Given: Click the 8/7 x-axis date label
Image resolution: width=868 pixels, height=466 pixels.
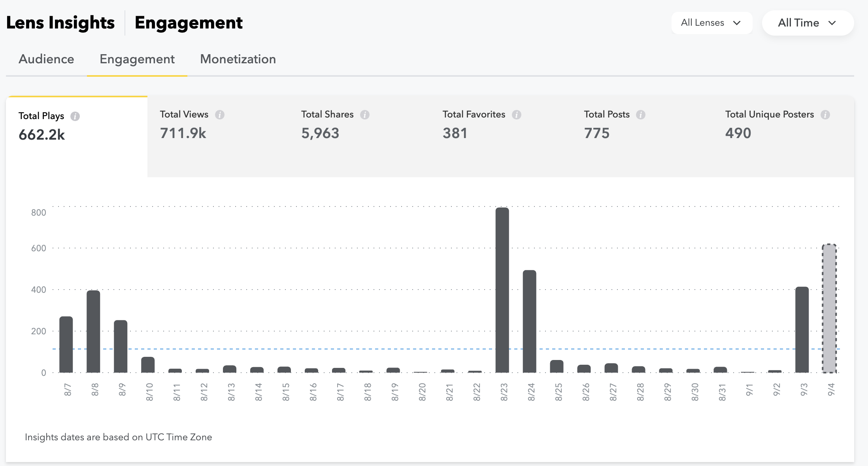Looking at the screenshot, I should tap(68, 389).
